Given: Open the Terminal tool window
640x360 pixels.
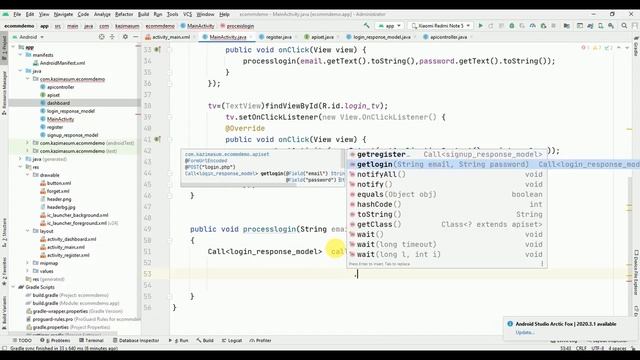Looking at the screenshot, I should tap(91, 340).
